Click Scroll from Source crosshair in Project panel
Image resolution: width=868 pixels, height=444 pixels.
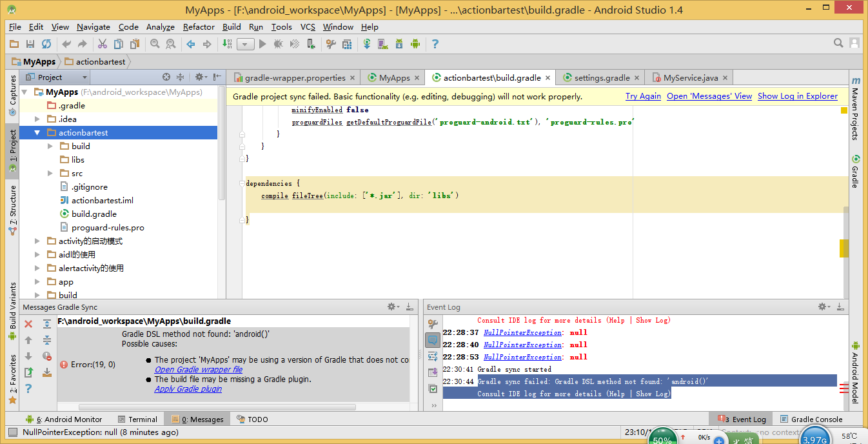coord(166,77)
